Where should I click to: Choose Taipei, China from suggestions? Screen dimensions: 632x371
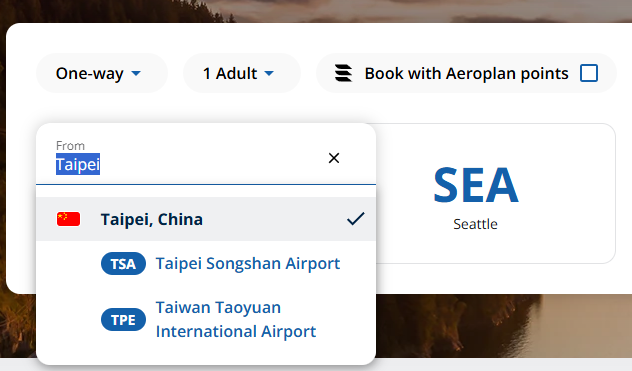click(206, 219)
